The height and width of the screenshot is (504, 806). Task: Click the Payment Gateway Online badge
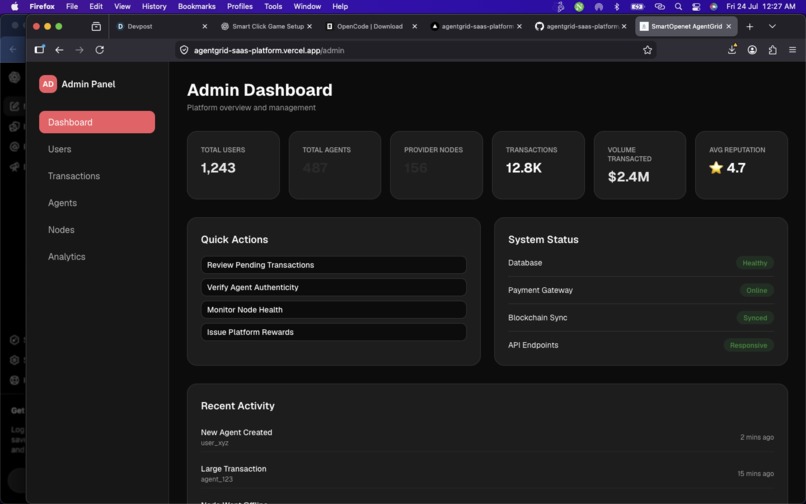[x=757, y=291]
